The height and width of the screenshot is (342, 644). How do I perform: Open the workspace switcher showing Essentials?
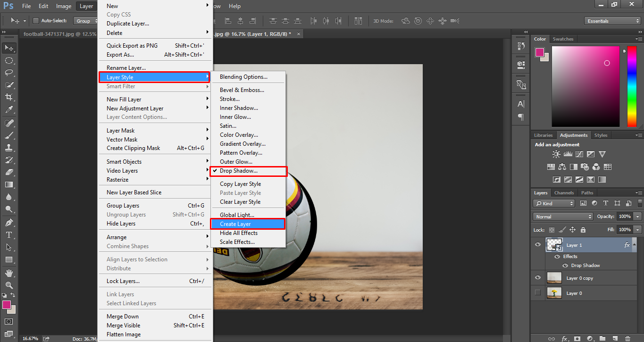tap(611, 20)
